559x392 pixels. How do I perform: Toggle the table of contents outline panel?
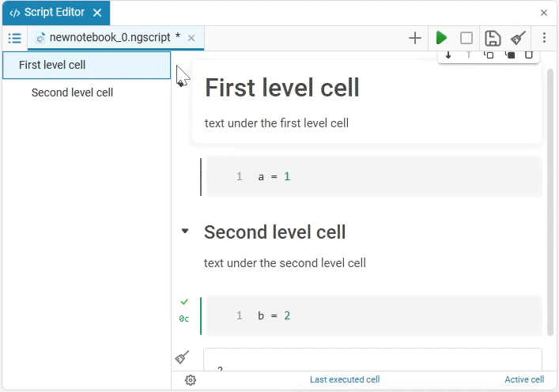click(x=14, y=38)
